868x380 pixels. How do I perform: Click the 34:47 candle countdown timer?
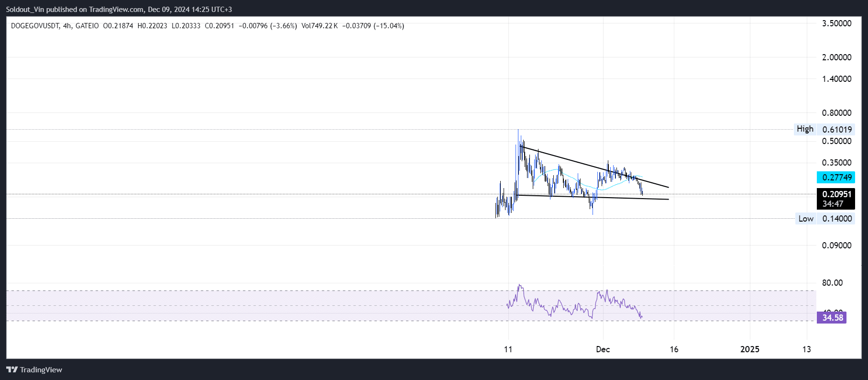833,204
